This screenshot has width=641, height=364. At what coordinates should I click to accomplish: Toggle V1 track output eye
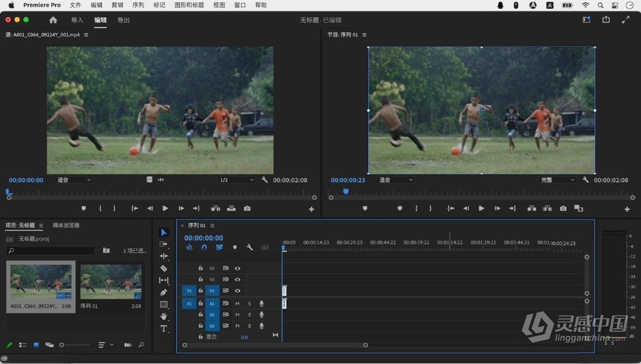pyautogui.click(x=238, y=290)
